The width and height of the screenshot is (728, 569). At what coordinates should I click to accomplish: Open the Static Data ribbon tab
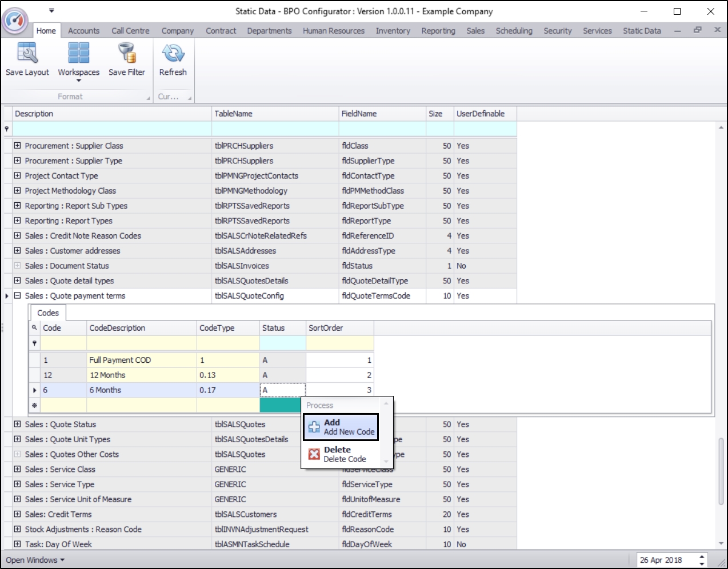pyautogui.click(x=642, y=31)
